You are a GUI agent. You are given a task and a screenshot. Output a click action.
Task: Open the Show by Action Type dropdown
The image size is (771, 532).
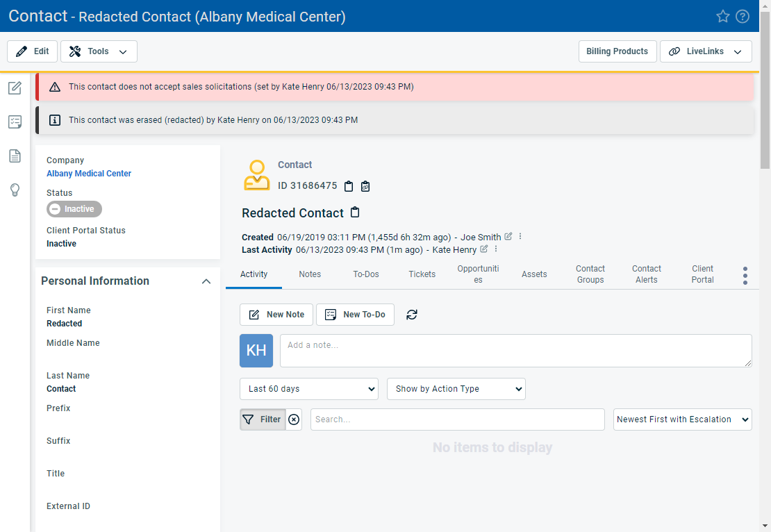tap(456, 389)
